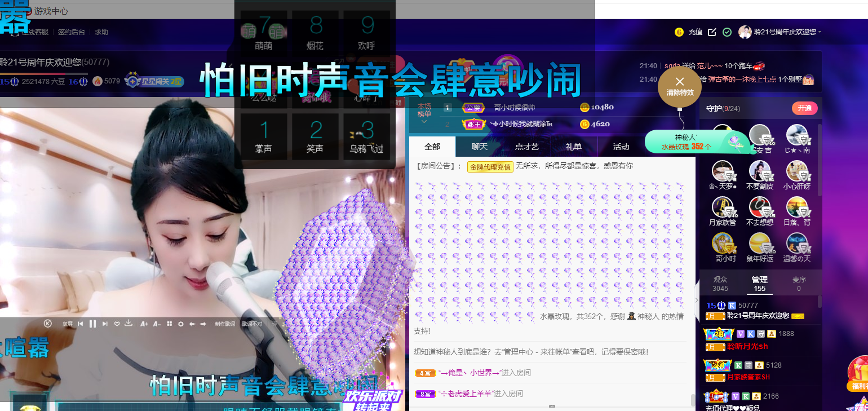
Task: Click the download icon in player bar
Action: tap(129, 324)
